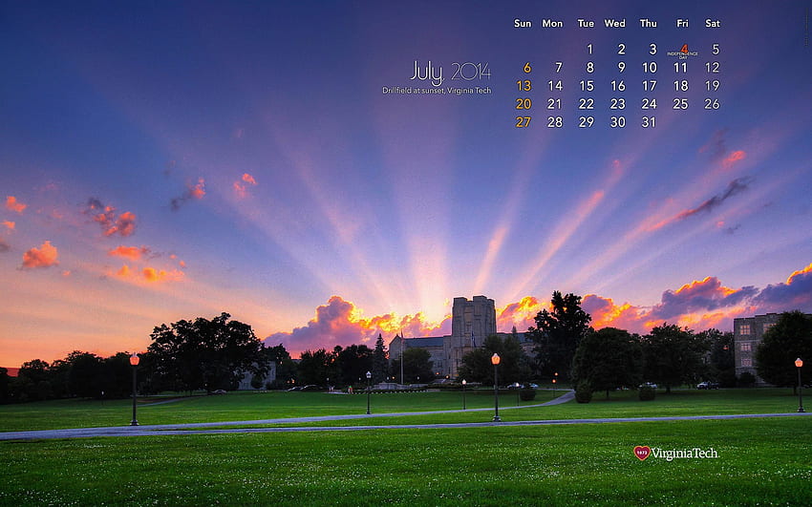Choose the orange Sunday date 27
Screen dimensions: 812x507
click(524, 122)
